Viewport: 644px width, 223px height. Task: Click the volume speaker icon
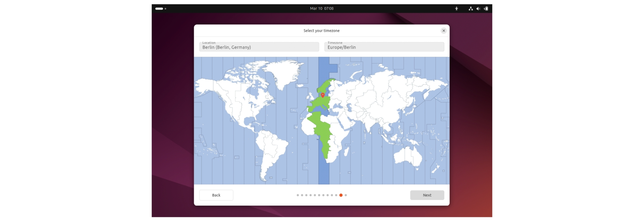tap(478, 9)
